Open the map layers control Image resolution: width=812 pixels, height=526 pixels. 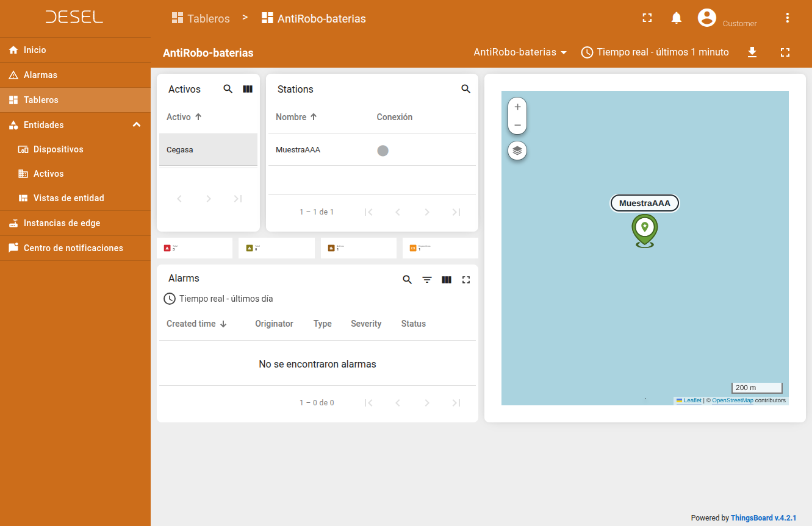pyautogui.click(x=517, y=151)
